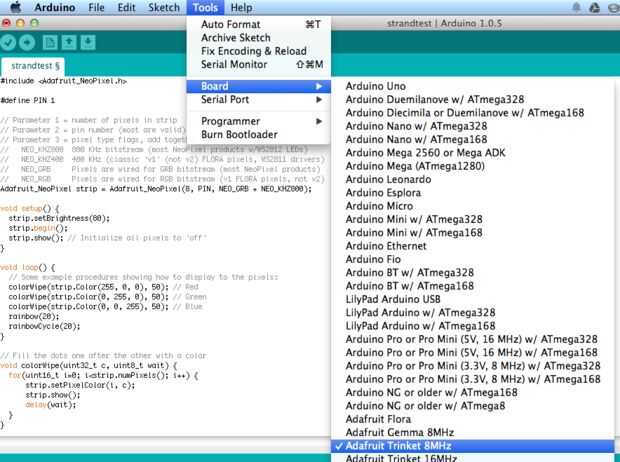Pick Arduino BT w/ ATmega328

[x=473, y=273]
